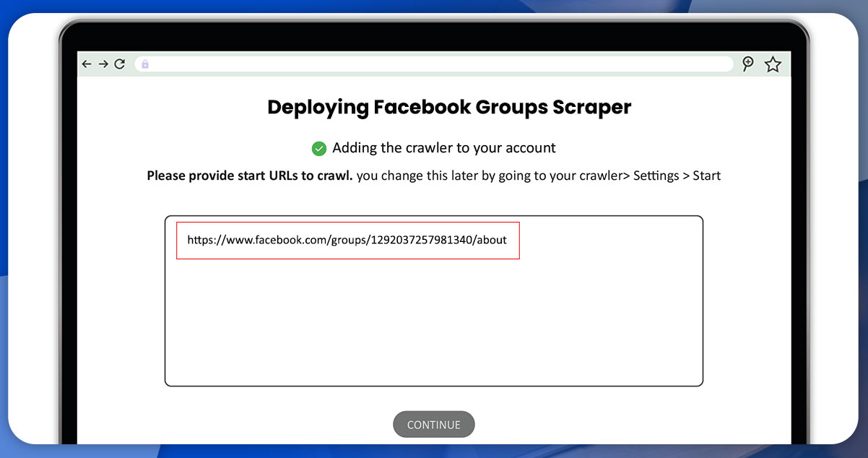This screenshot has width=868, height=458.
Task: Click the browser forward arrow
Action: [x=103, y=64]
